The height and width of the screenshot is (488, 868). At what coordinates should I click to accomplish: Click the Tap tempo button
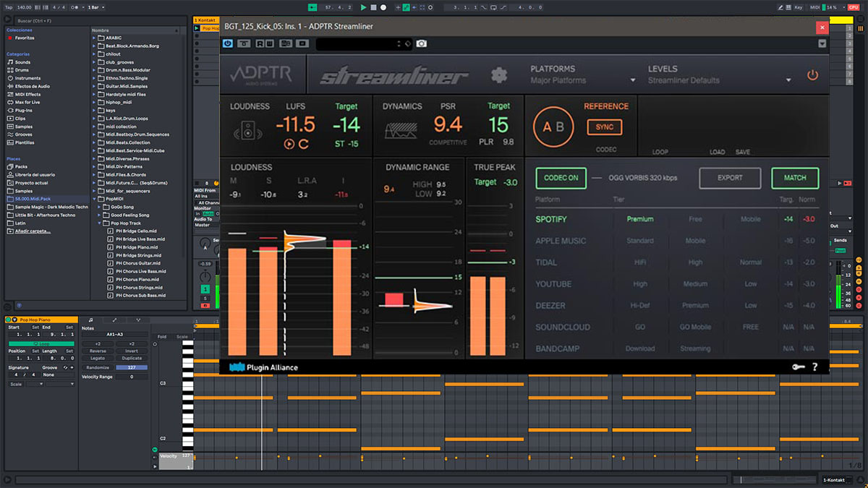coord(8,7)
